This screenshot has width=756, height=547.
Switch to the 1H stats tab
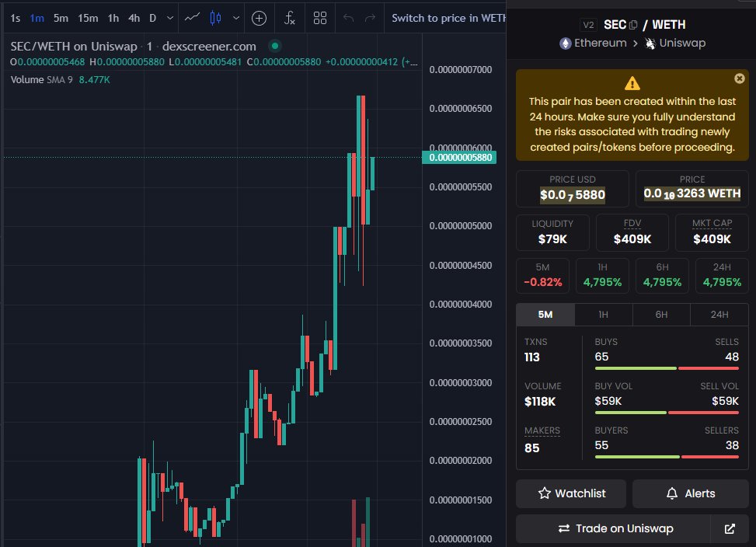tap(603, 315)
